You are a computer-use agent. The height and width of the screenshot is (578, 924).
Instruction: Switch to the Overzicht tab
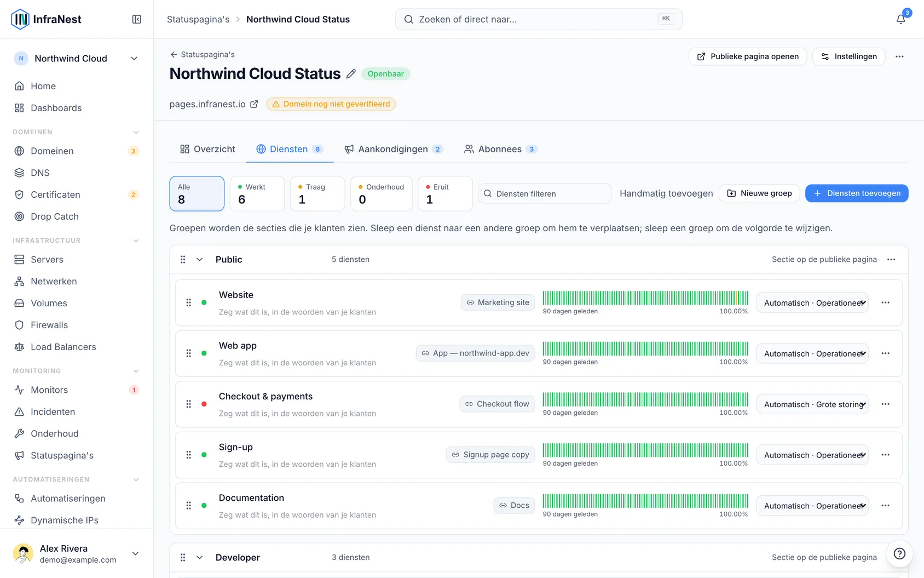207,149
